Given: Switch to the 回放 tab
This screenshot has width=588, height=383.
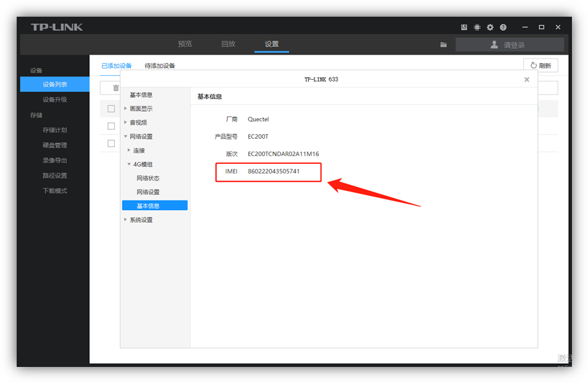Looking at the screenshot, I should (x=229, y=44).
